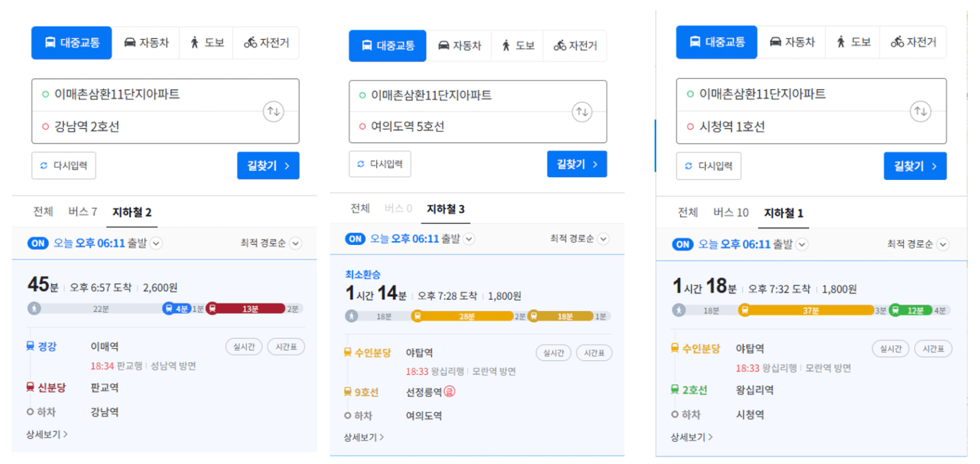Open 전체 tab in 여의도역 panel
The image size is (980, 464).
tap(360, 209)
